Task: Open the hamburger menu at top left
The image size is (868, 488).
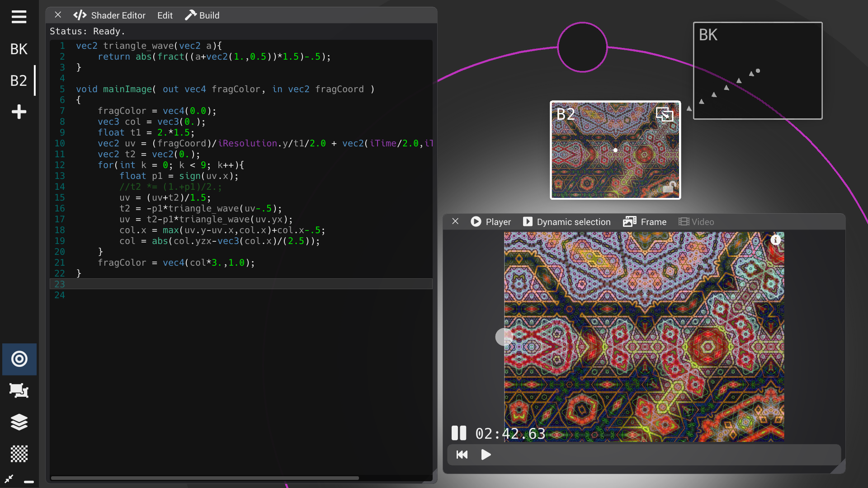Action: pyautogui.click(x=19, y=17)
